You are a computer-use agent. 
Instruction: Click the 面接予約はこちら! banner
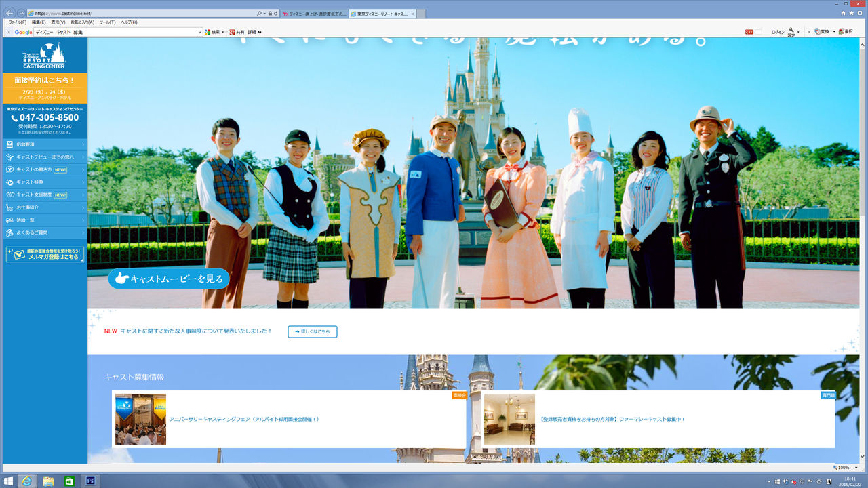tap(44, 88)
